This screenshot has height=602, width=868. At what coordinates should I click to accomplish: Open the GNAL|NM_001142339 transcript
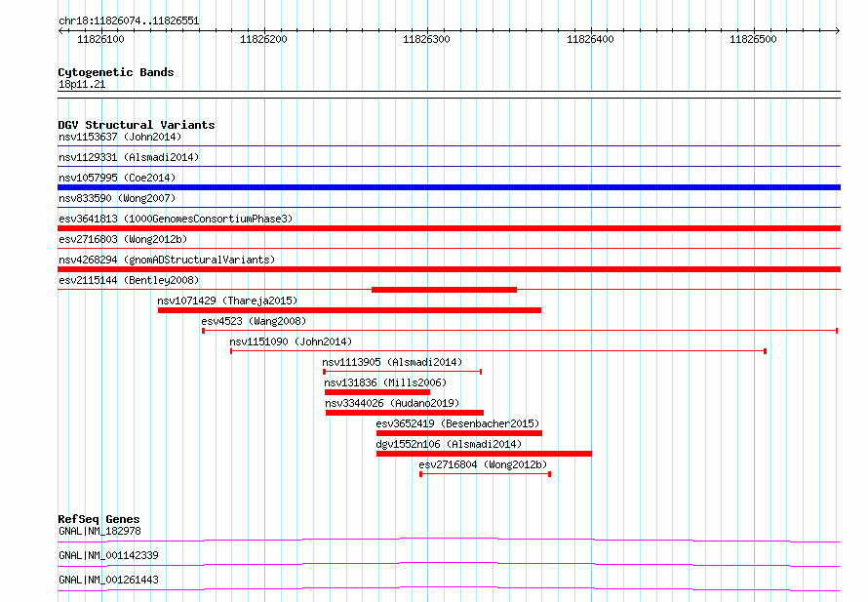point(108,555)
